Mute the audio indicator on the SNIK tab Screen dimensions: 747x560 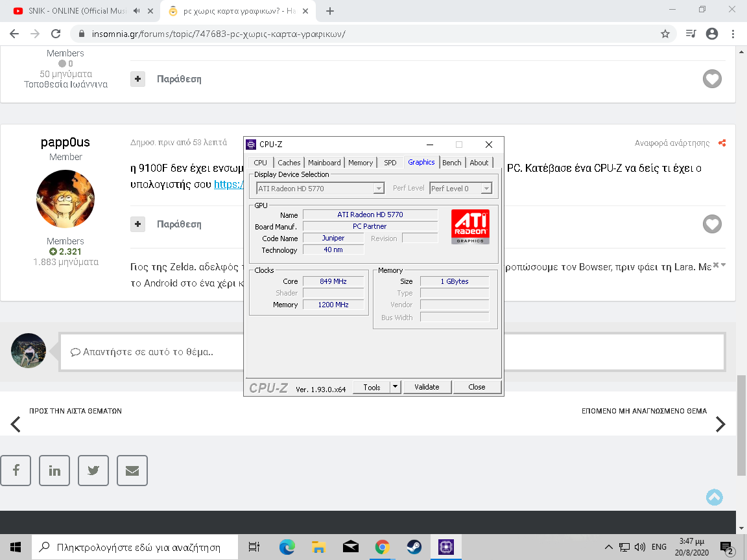137,11
